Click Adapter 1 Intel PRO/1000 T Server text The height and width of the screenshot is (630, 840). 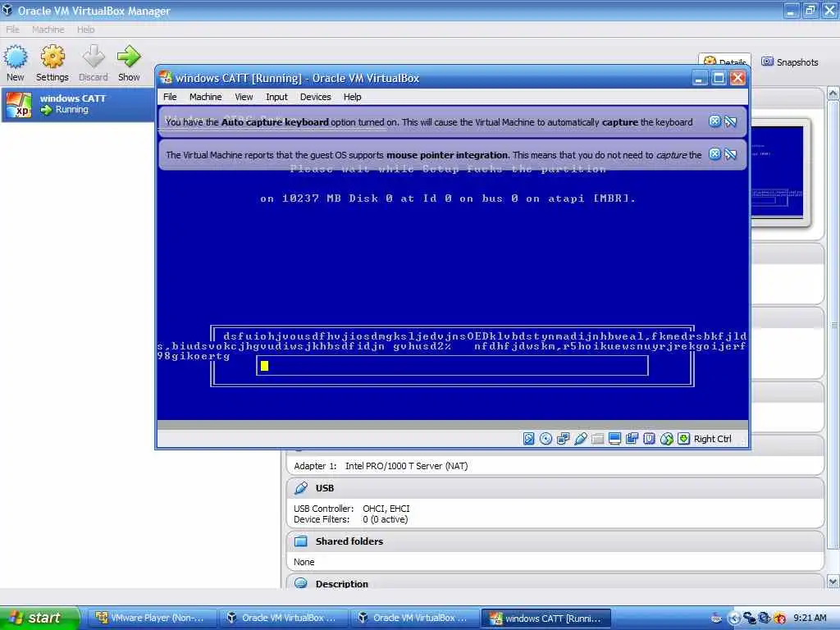pos(381,466)
